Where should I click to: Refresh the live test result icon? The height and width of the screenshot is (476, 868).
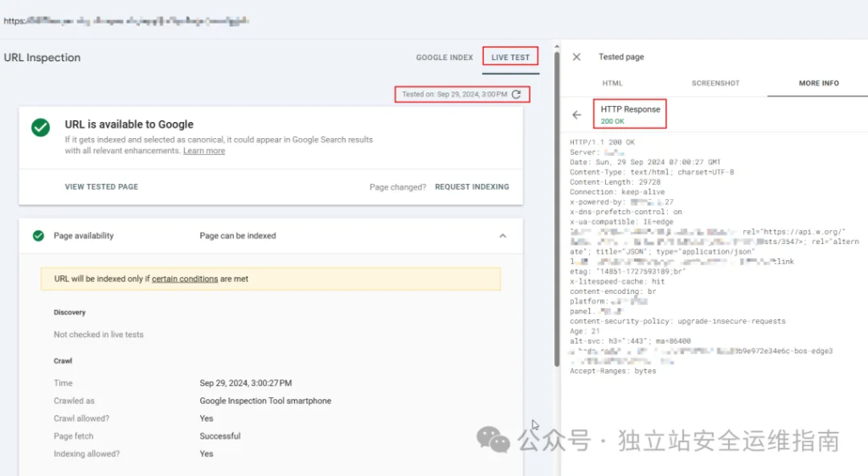point(516,94)
